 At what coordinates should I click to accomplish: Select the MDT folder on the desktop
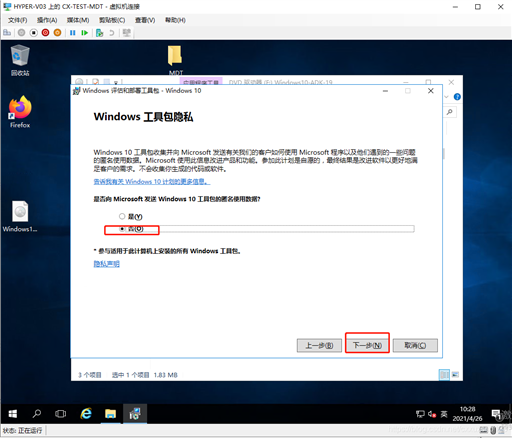click(175, 60)
